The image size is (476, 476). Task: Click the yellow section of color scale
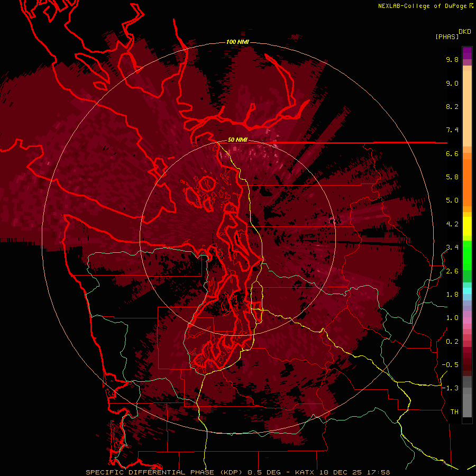click(467, 226)
